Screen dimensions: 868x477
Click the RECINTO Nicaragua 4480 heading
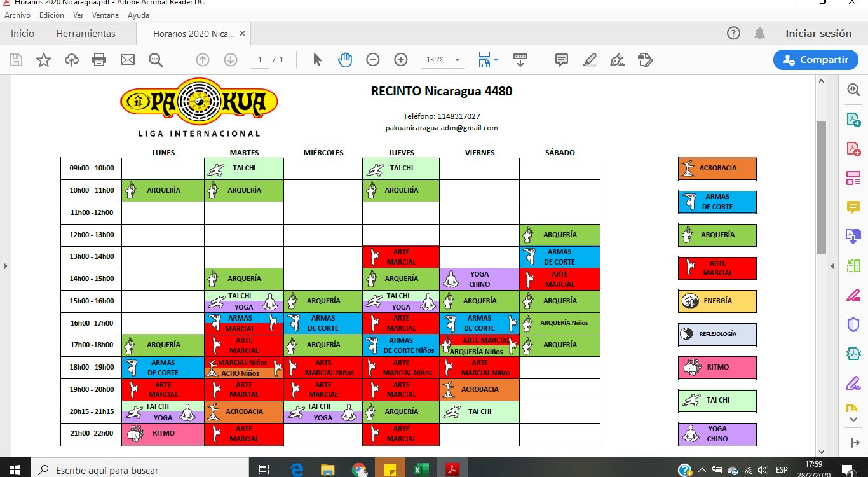tap(442, 91)
